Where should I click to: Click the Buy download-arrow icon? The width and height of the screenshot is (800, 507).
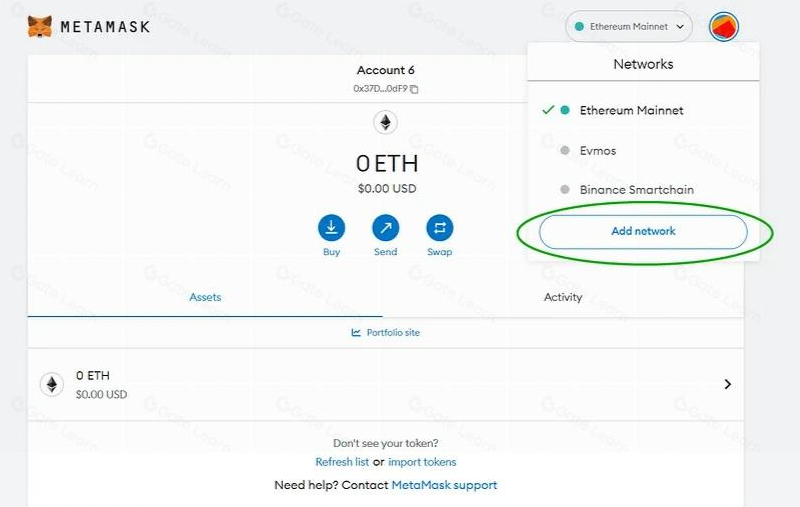(332, 227)
